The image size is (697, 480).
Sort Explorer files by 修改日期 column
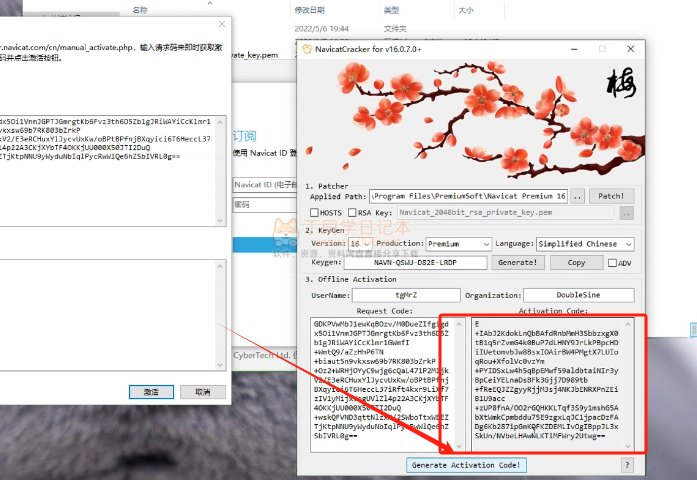pos(309,10)
